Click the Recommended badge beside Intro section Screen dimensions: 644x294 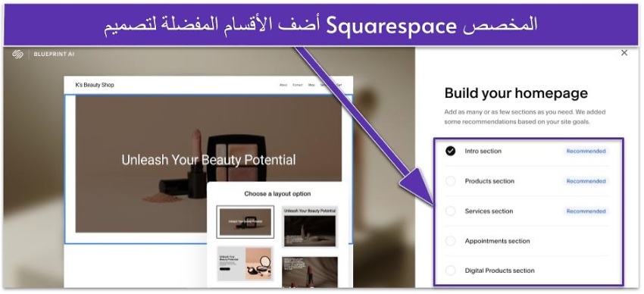pos(586,151)
